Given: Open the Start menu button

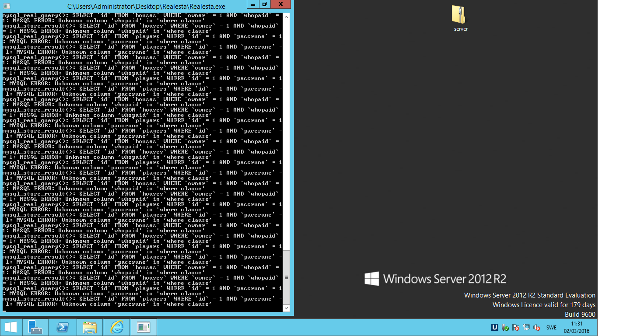Looking at the screenshot, I should coord(11,327).
